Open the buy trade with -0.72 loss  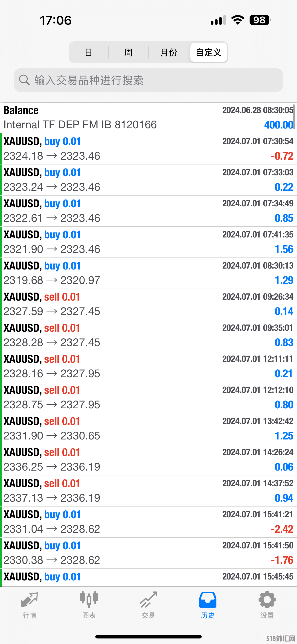point(148,149)
